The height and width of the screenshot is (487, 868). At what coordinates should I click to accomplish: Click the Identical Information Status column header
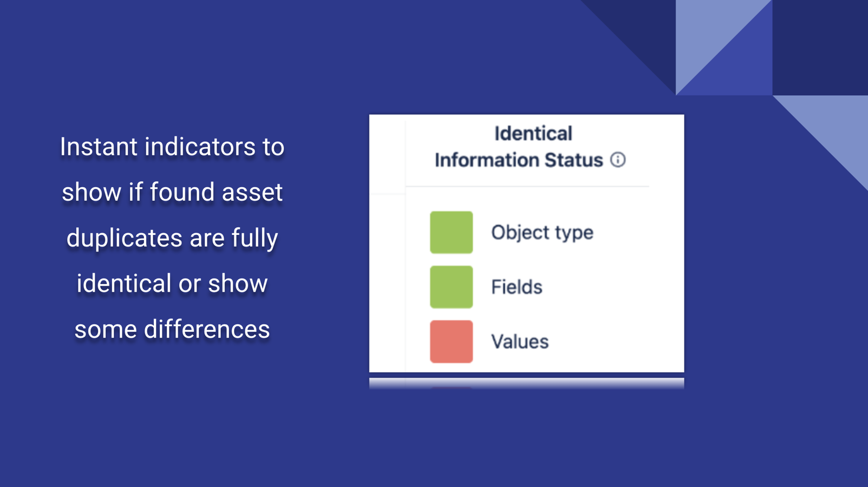[x=519, y=147]
